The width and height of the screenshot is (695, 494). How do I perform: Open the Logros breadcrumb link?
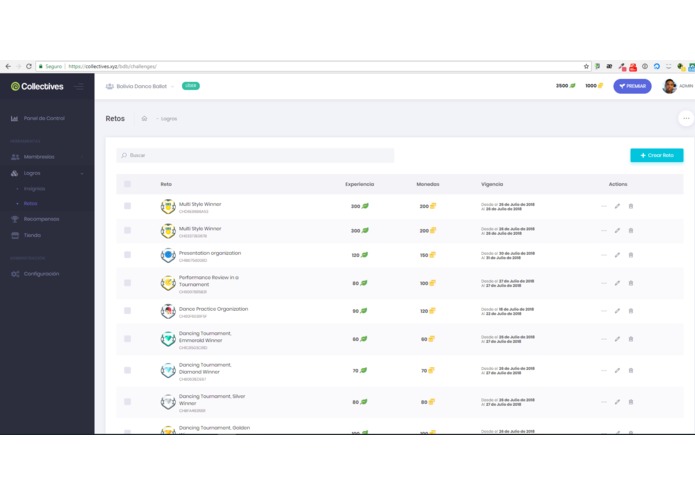coord(168,119)
